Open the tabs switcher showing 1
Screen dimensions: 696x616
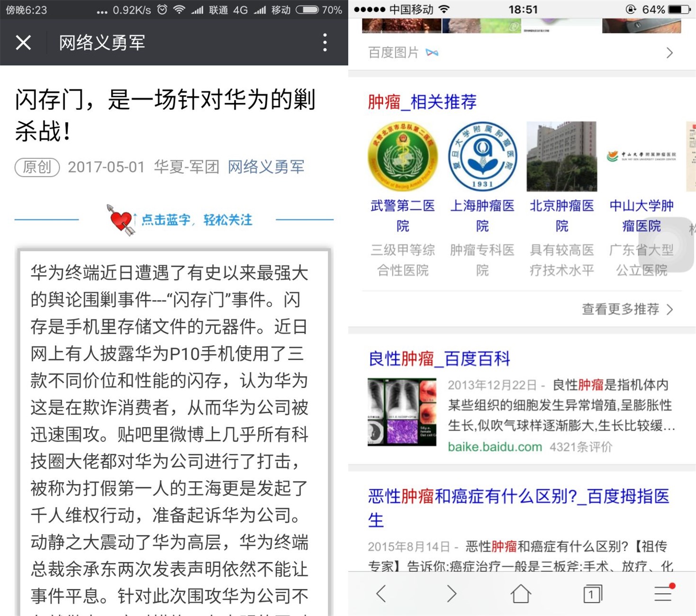[592, 594]
